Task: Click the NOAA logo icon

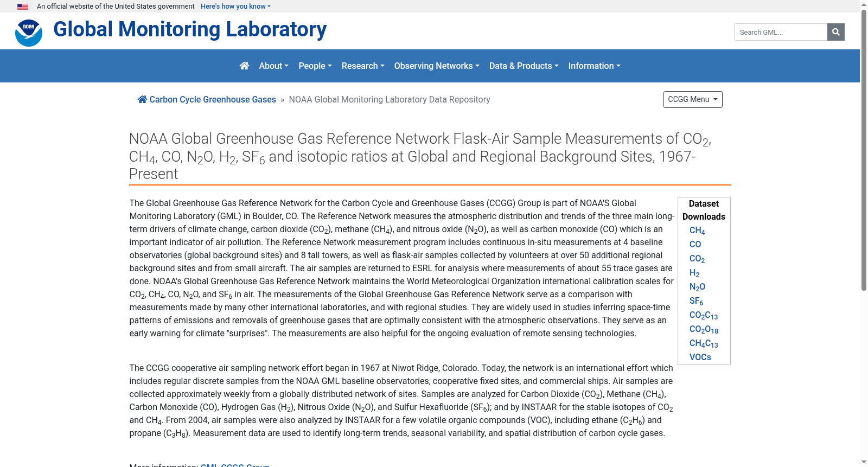Action: tap(29, 33)
